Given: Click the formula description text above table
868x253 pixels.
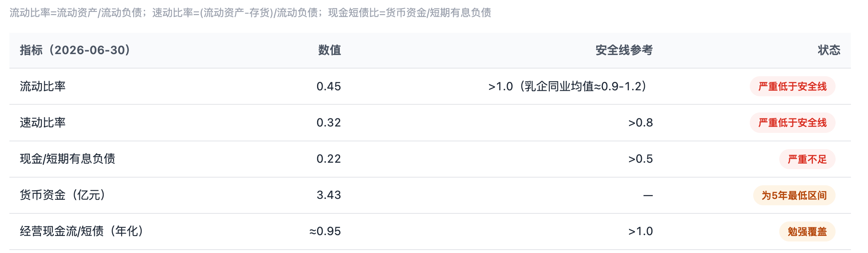Looking at the screenshot, I should coord(250,13).
